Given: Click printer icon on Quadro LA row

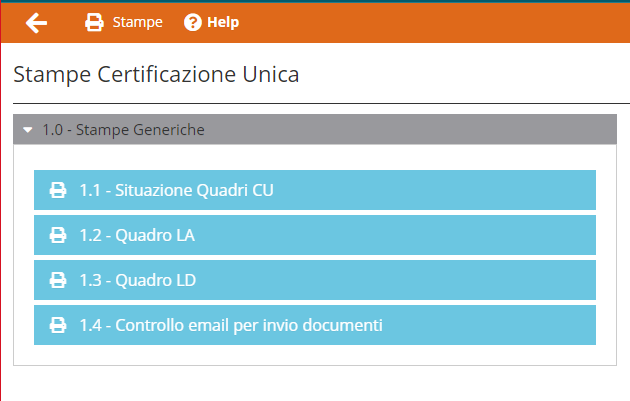Looking at the screenshot, I should (x=58, y=235).
